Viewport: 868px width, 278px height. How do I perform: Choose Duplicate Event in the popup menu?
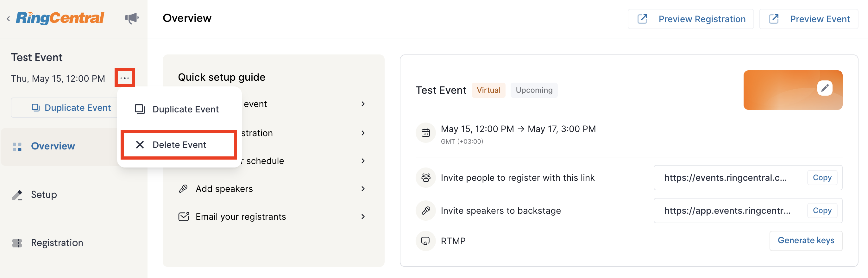coord(179,109)
